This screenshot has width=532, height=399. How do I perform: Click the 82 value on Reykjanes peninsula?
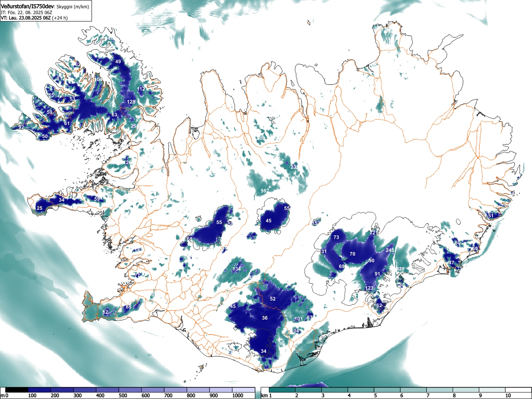[105, 312]
